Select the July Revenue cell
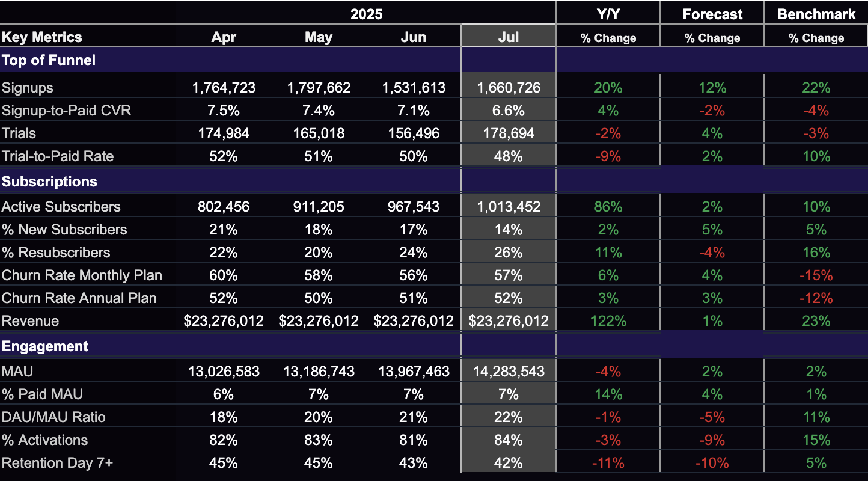Viewport: 868px width, 481px height. click(509, 321)
